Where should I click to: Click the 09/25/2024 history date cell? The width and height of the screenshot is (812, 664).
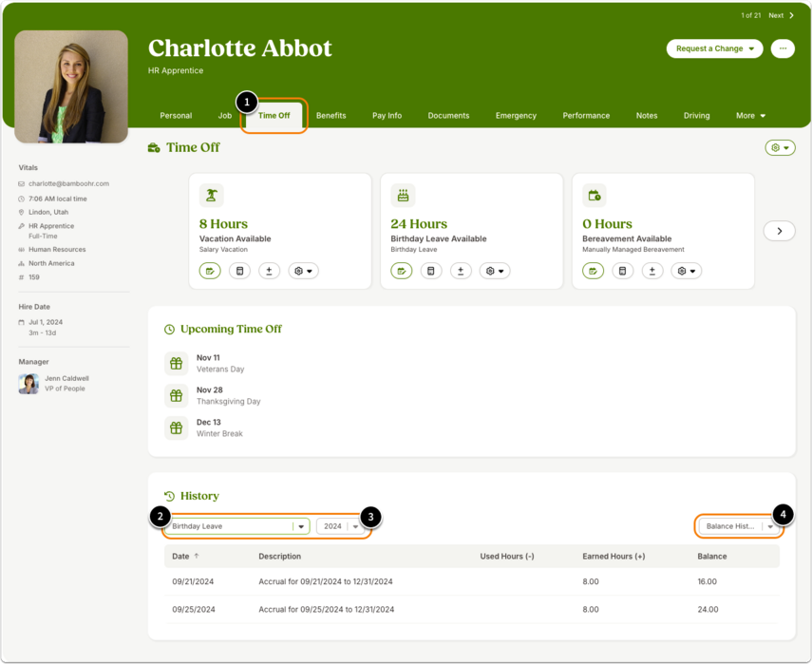pyautogui.click(x=194, y=610)
